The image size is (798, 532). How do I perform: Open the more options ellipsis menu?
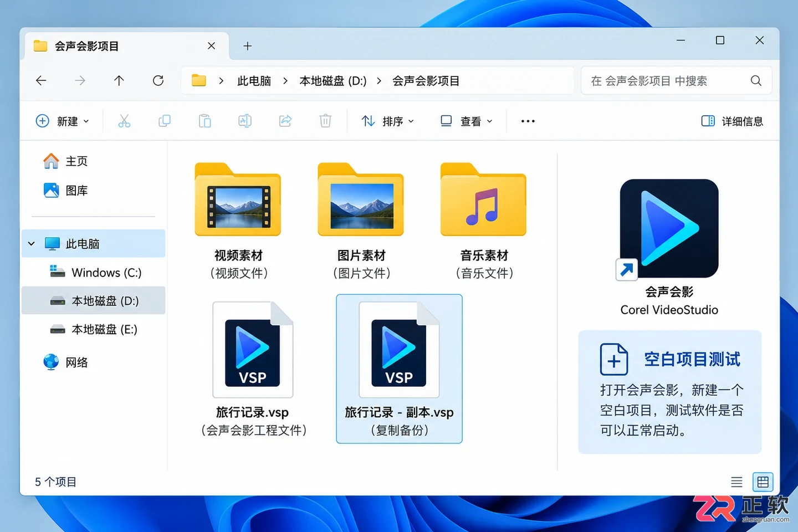pyautogui.click(x=528, y=121)
